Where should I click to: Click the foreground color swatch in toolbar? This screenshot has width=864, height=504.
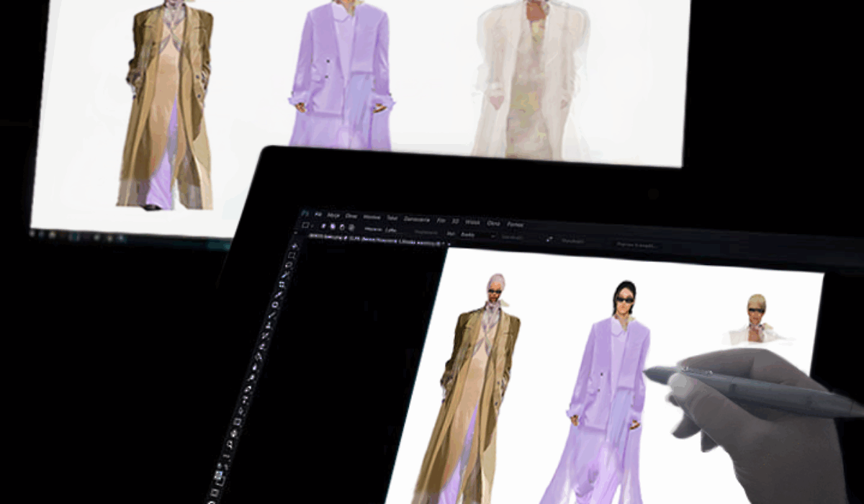219,474
